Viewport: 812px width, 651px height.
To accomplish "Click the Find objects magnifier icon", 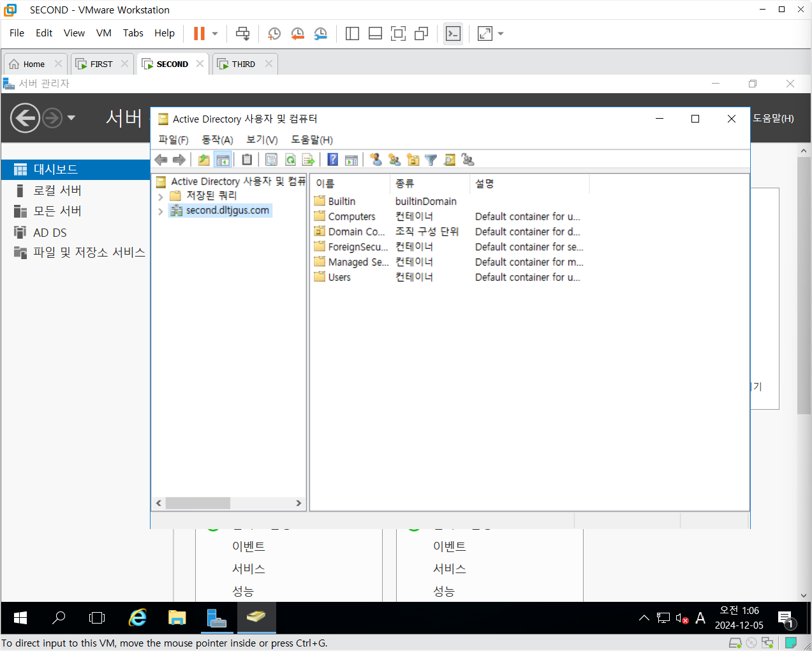I will pyautogui.click(x=450, y=160).
